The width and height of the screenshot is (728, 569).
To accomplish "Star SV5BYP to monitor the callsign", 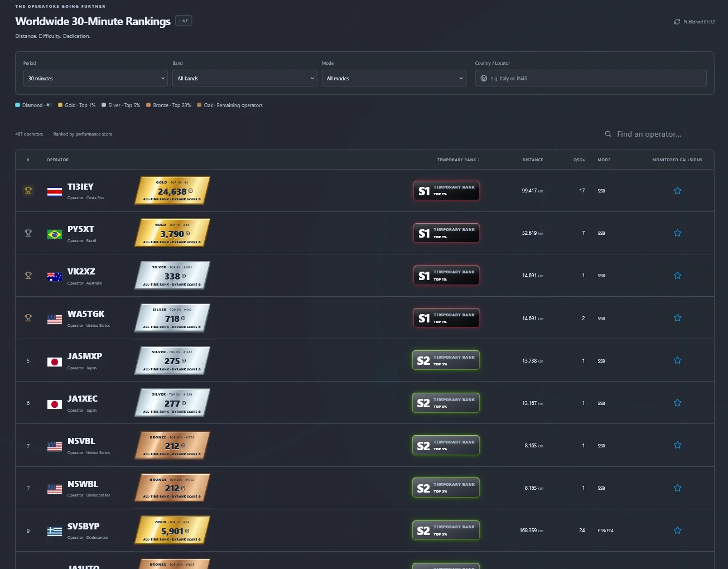I will tap(677, 531).
